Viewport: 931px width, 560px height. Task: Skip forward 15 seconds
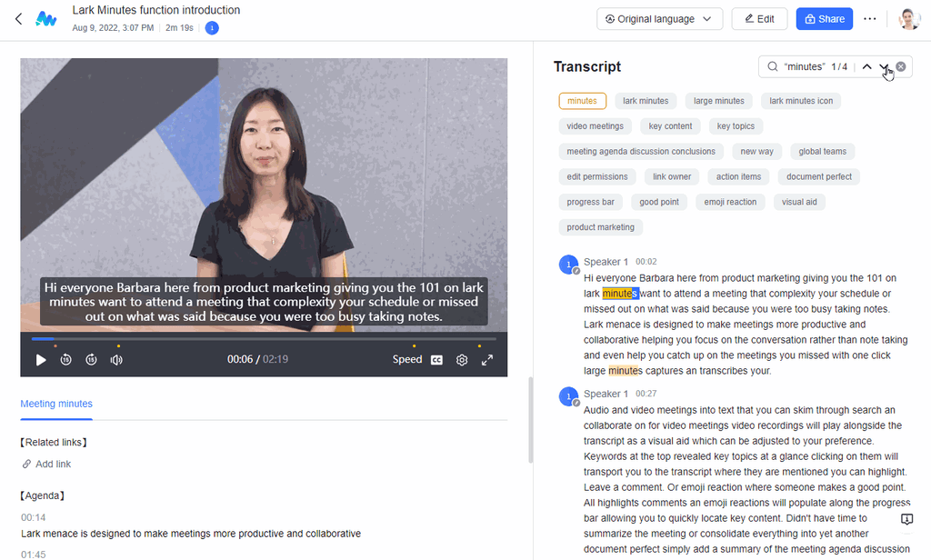click(91, 359)
